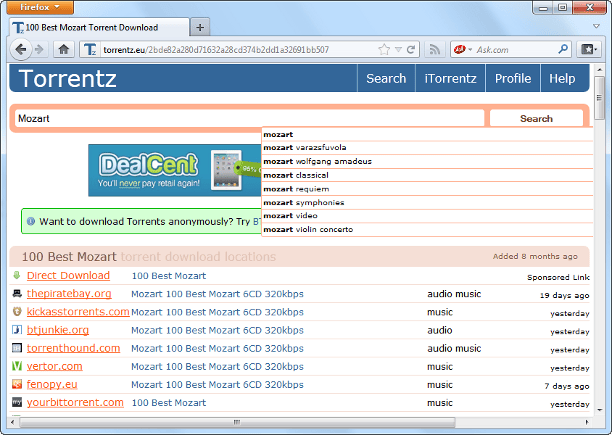Click the horizontal scrollbar thumb
The width and height of the screenshot is (612, 435).
[237, 422]
